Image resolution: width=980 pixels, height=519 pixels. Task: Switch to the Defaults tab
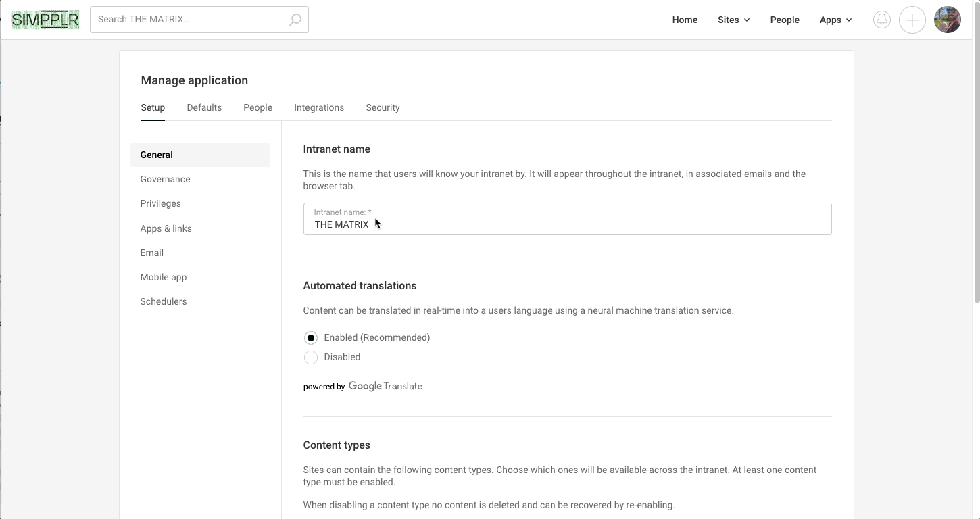pyautogui.click(x=204, y=107)
